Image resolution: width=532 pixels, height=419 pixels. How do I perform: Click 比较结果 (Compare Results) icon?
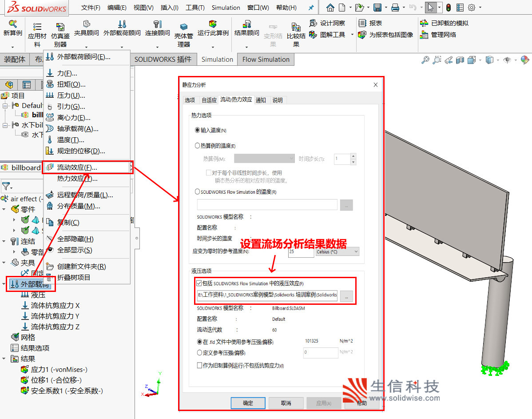pos(296,27)
